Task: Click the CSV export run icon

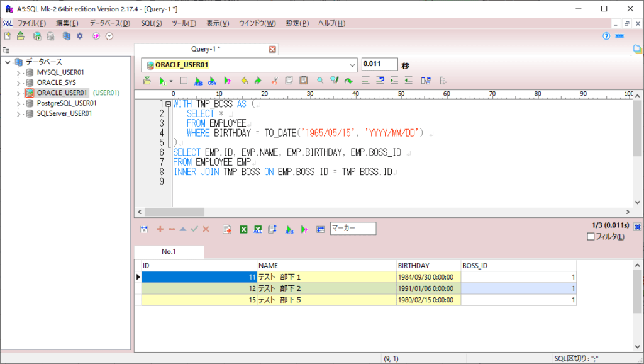Action: 213,81
